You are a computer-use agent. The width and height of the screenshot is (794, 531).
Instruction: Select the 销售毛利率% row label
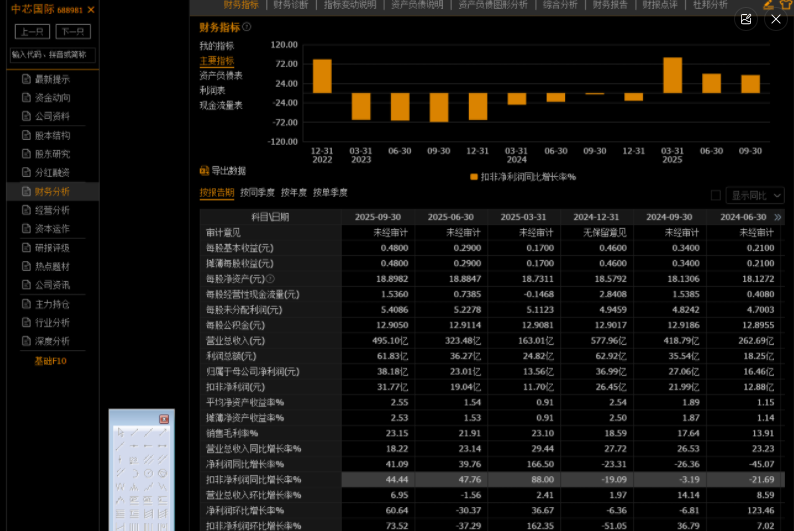(x=232, y=433)
